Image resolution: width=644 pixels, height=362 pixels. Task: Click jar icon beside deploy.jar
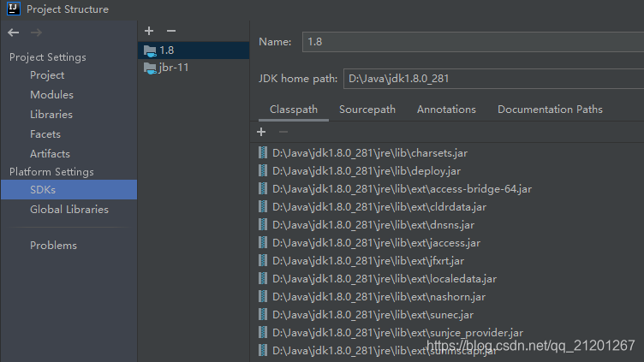tap(263, 171)
